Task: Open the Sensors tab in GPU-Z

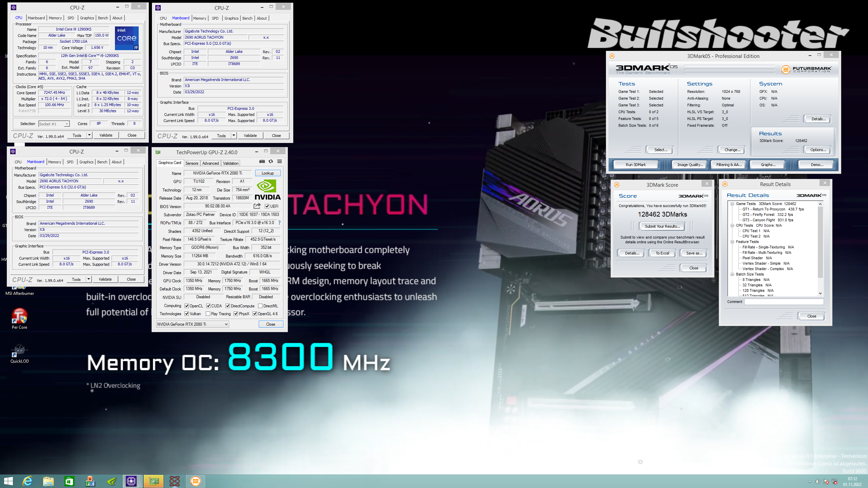Action: click(x=192, y=163)
